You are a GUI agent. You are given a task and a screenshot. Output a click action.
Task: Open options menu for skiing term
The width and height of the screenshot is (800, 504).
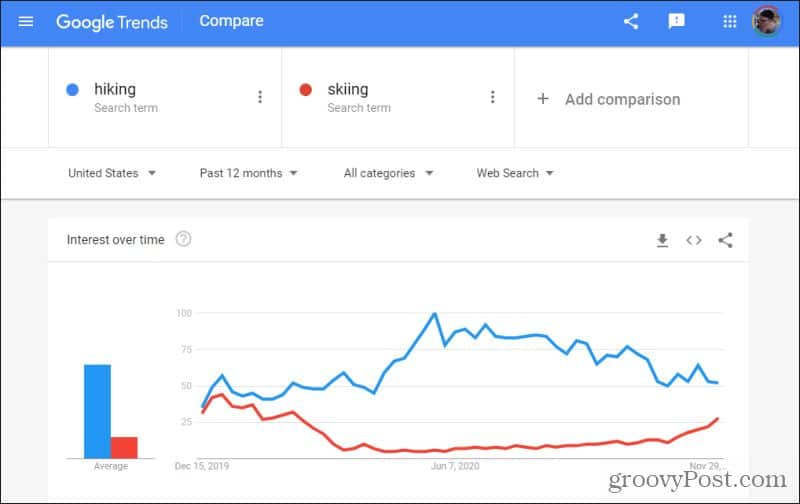(492, 97)
